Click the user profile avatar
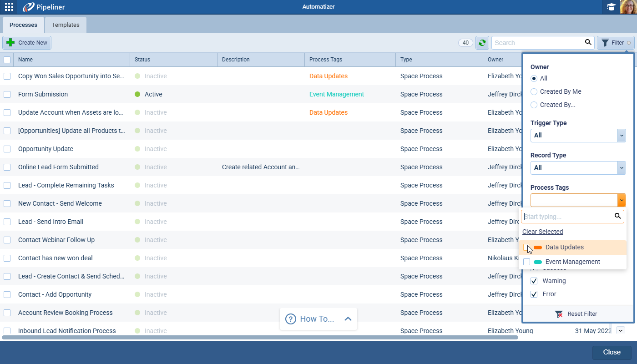This screenshot has width=637, height=364. pos(628,7)
